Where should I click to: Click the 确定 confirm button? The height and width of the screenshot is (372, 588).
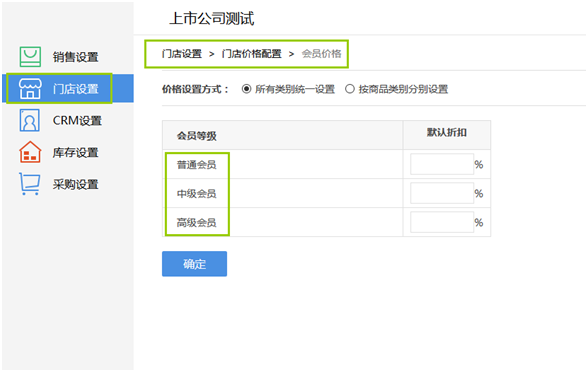coord(194,264)
